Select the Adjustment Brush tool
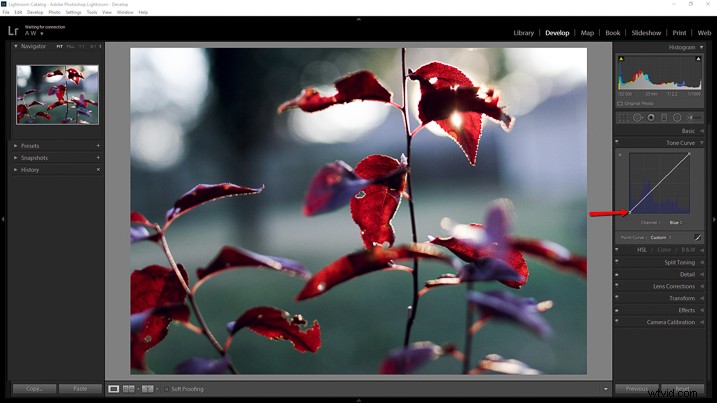Viewport: 717px width, 403px height. tap(694, 118)
